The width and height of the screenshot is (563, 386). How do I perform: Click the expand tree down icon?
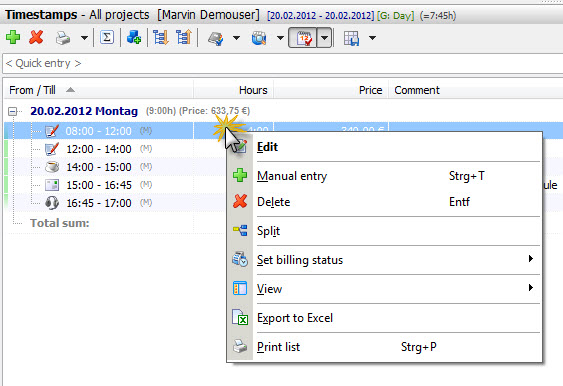click(x=161, y=37)
